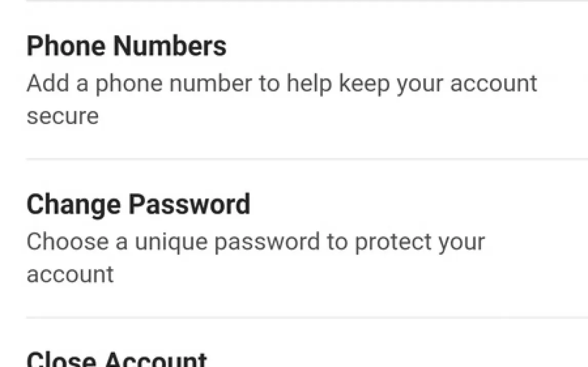Tap the word 'Password' in the second heading
The image size is (588, 367).
coord(189,205)
